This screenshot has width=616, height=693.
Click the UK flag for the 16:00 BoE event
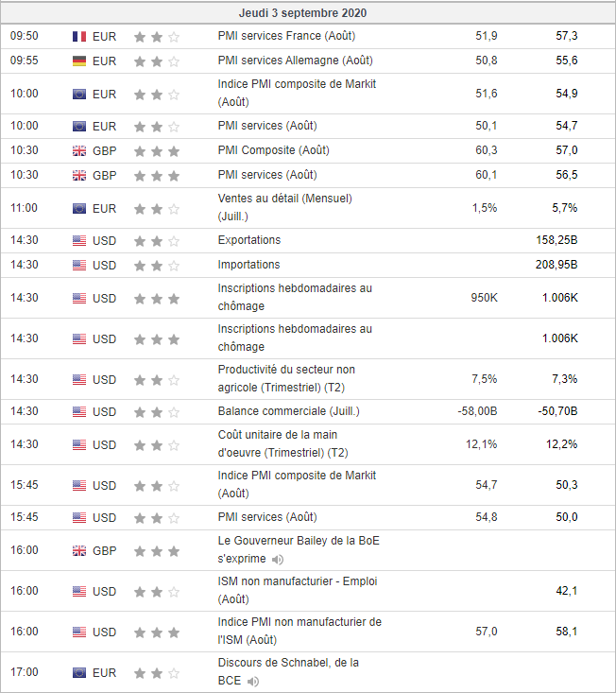click(79, 550)
